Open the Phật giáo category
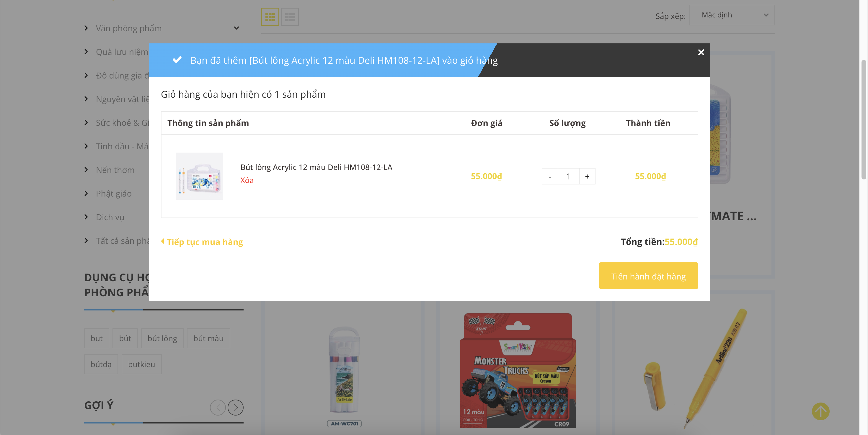This screenshot has height=435, width=868. (114, 194)
